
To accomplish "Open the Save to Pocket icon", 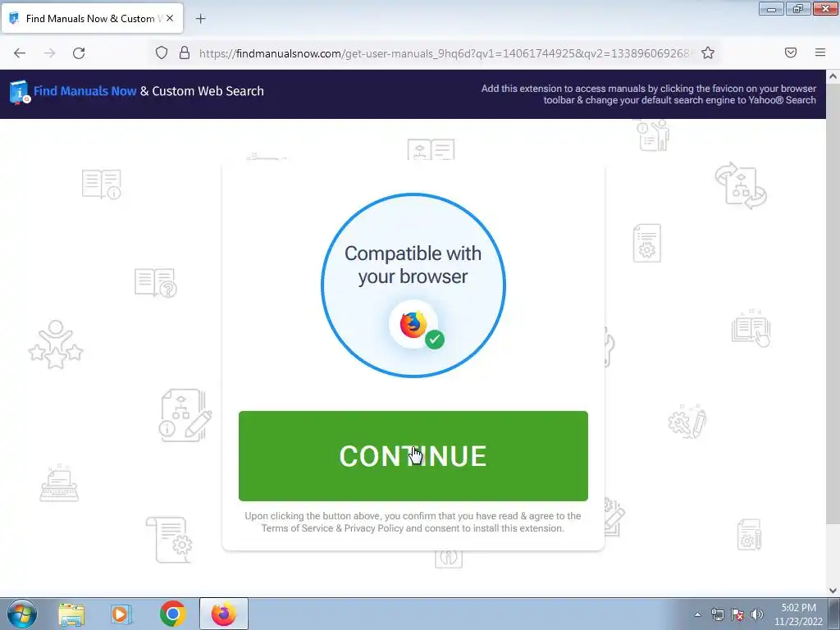I will (791, 52).
